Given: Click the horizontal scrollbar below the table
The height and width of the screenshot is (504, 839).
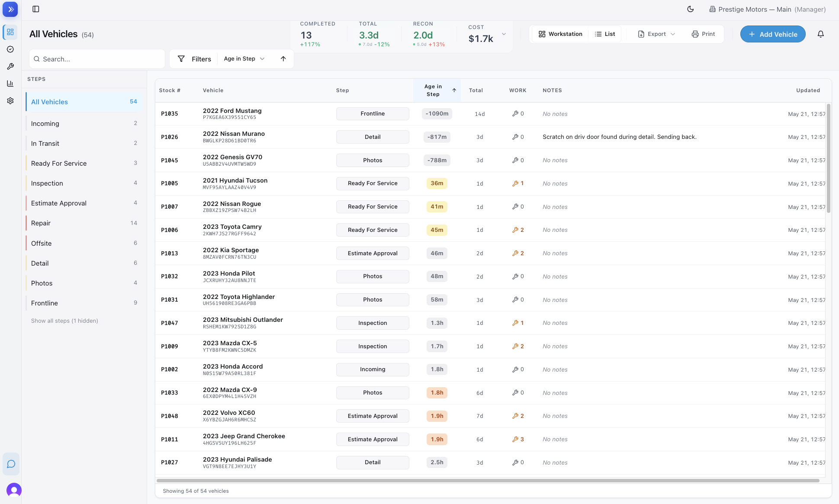Looking at the screenshot, I should click(488, 481).
